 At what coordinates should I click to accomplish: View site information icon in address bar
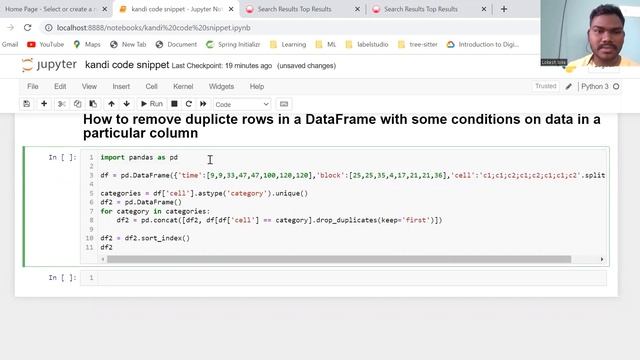49,28
